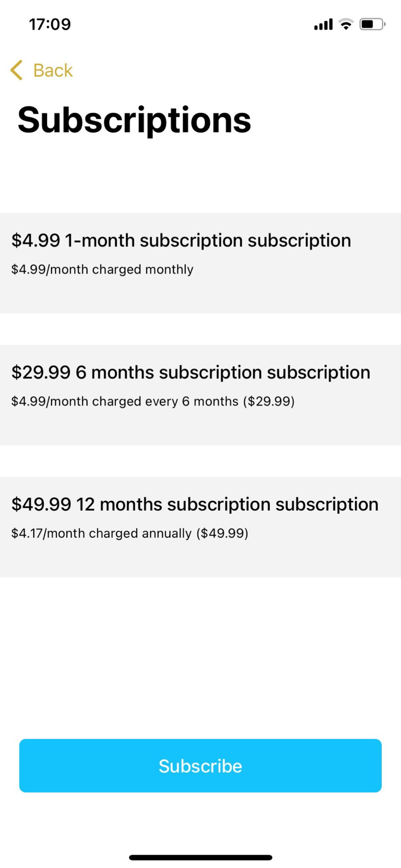
Task: Tap the home indicator bar at bottom
Action: pos(200,858)
